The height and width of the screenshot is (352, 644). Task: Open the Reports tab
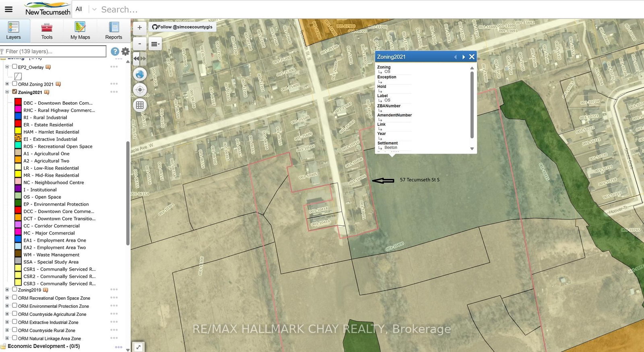pos(114,31)
